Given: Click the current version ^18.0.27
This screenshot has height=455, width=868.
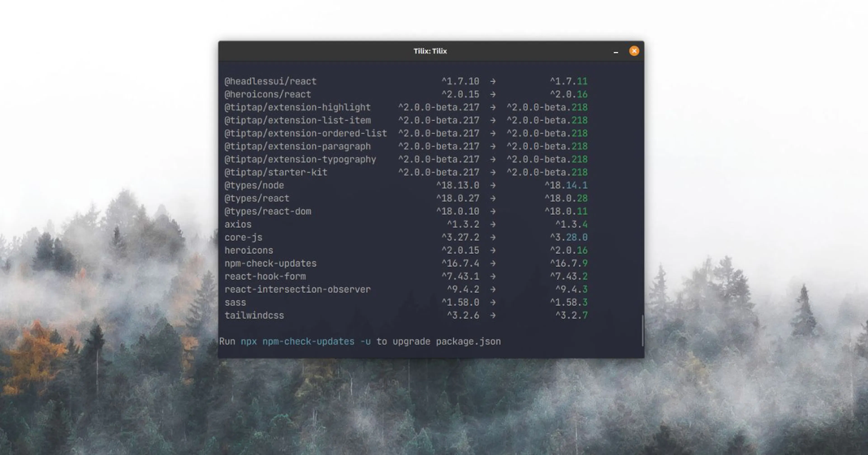Looking at the screenshot, I should tap(458, 198).
